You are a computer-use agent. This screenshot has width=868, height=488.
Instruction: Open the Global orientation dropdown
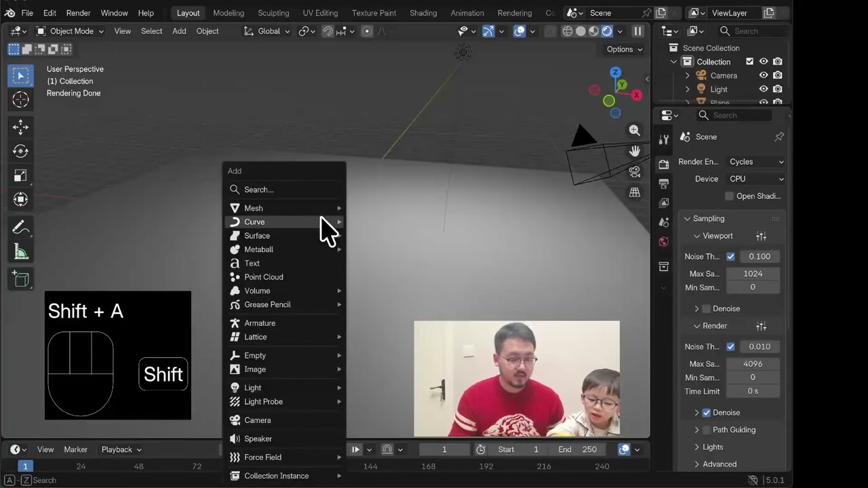click(x=267, y=31)
